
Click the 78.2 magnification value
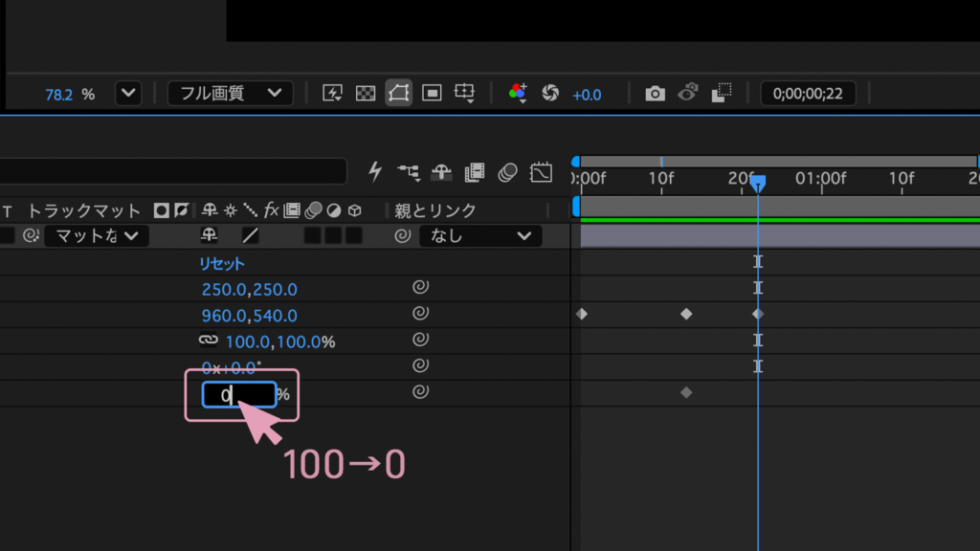coord(58,95)
